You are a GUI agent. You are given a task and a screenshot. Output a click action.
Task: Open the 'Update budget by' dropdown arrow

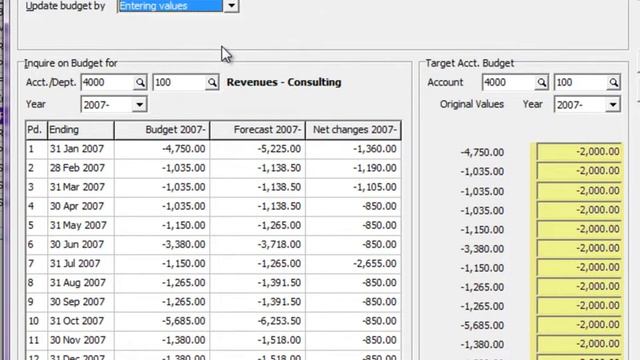231,6
